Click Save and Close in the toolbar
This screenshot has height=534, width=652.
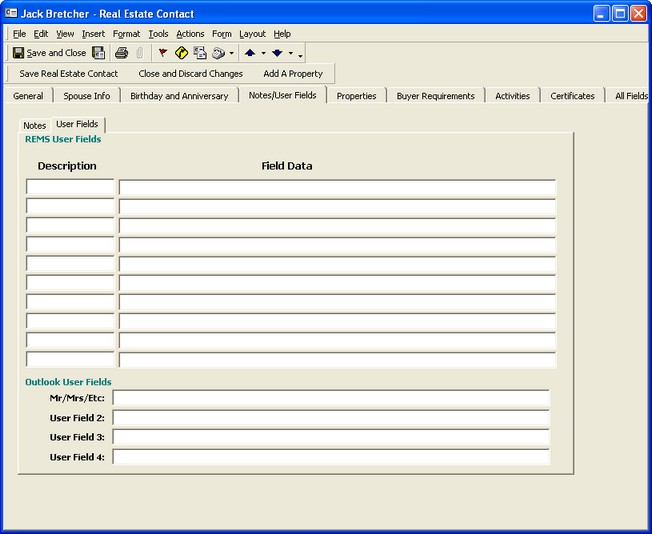[x=49, y=53]
